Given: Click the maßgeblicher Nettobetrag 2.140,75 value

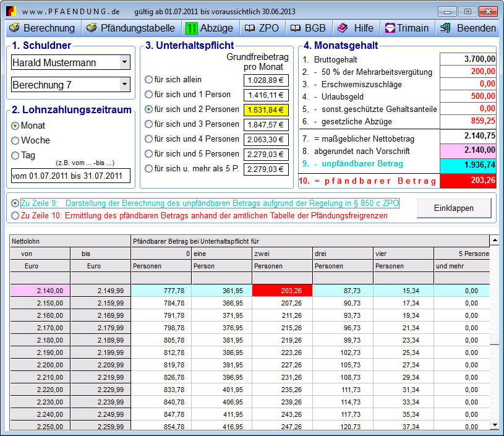Looking at the screenshot, I should point(468,136).
